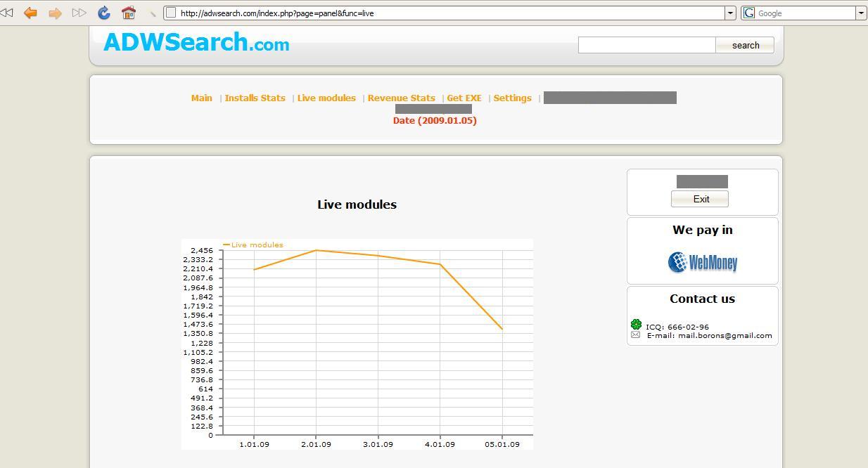Open the browser home page via the house icon

pos(128,13)
